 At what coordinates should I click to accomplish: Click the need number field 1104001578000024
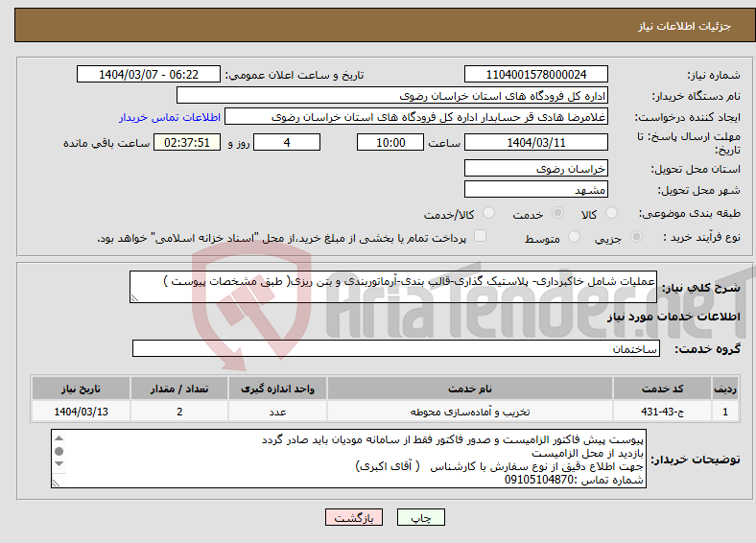point(536,74)
